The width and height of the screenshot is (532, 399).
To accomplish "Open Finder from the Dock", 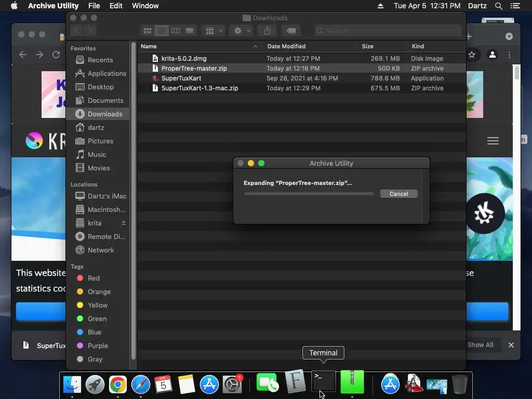I will coord(72,384).
